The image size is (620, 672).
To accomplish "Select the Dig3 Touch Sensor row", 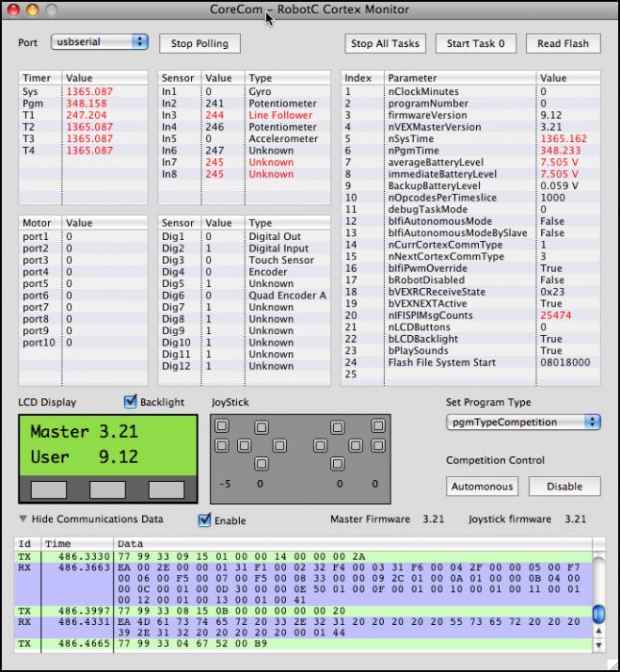I will pyautogui.click(x=244, y=260).
